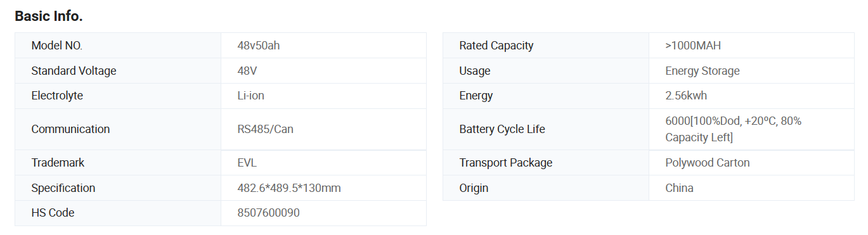
Task: Click the Battery Cycle Life label
Action: click(502, 129)
